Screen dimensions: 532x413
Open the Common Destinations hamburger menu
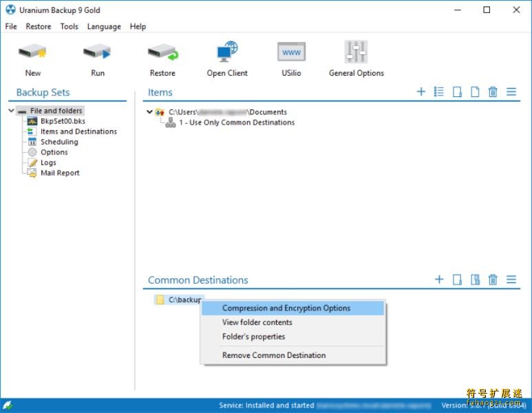click(511, 279)
